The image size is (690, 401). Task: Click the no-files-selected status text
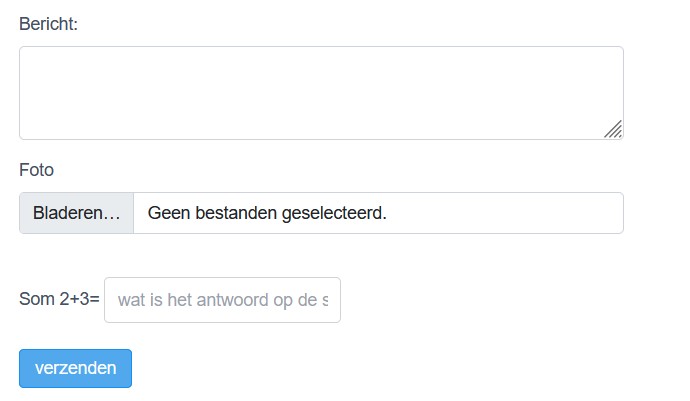[267, 213]
